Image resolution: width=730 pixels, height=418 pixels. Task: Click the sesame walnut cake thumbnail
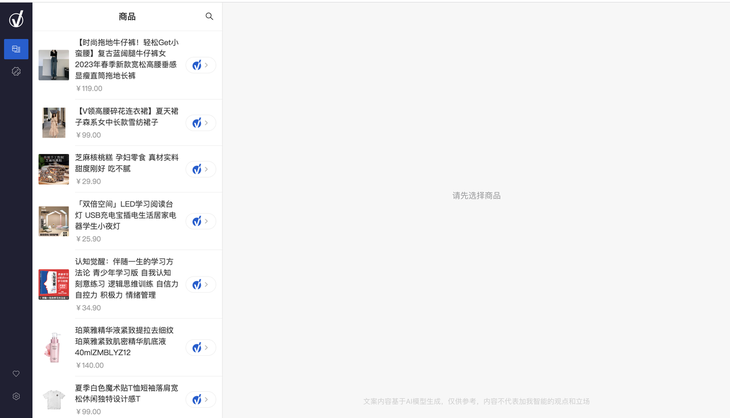tap(54, 169)
